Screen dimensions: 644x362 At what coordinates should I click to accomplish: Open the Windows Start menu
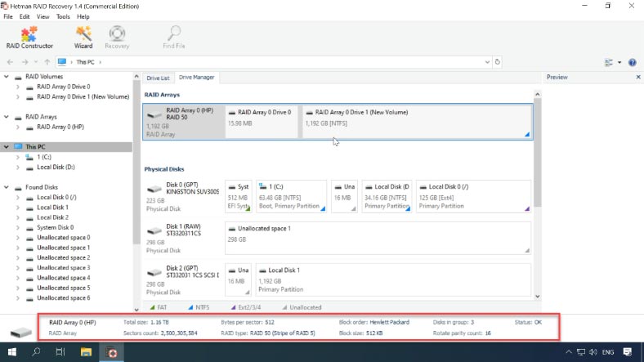pos(12,352)
